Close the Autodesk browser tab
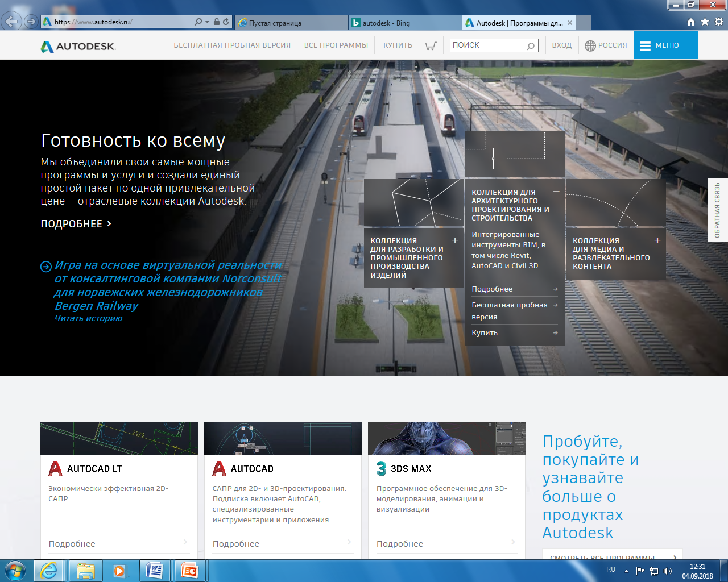Image resolution: width=728 pixels, height=582 pixels. (x=570, y=23)
